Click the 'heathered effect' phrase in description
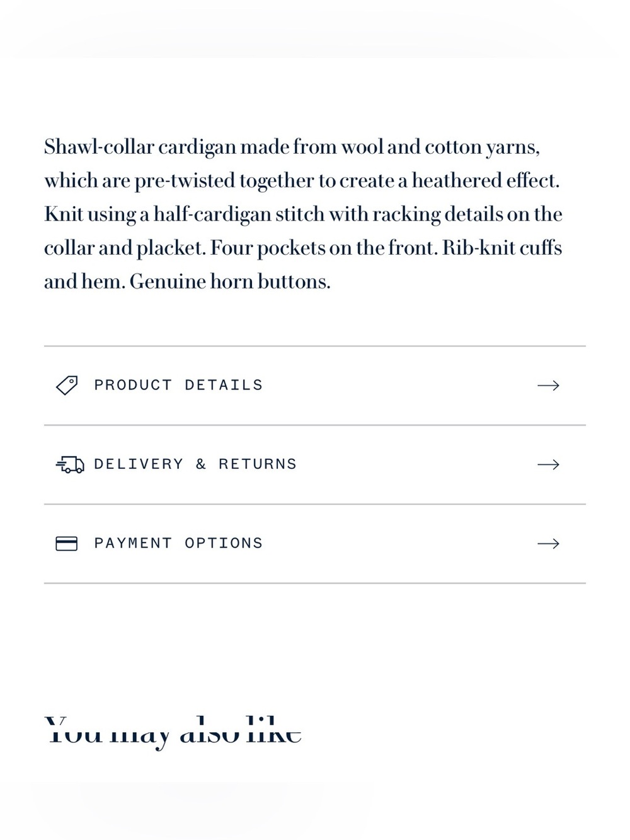Viewport: 630px width, 840px height. pos(486,180)
